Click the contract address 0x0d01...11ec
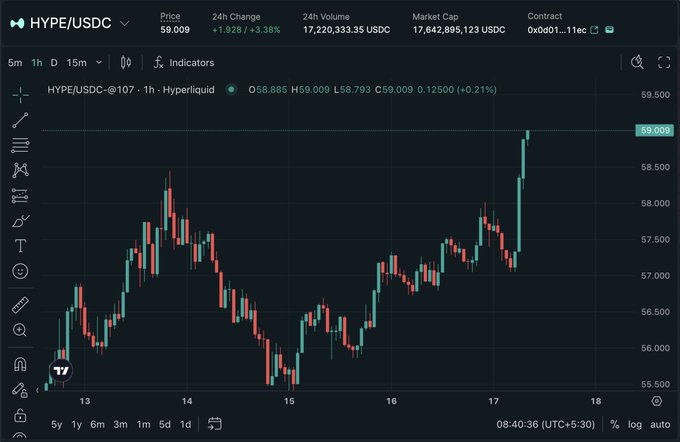 tap(557, 30)
